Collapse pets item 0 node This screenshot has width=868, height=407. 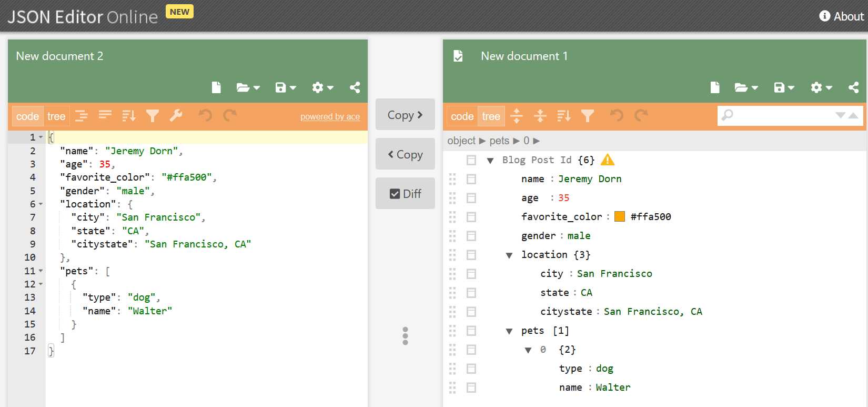528,350
